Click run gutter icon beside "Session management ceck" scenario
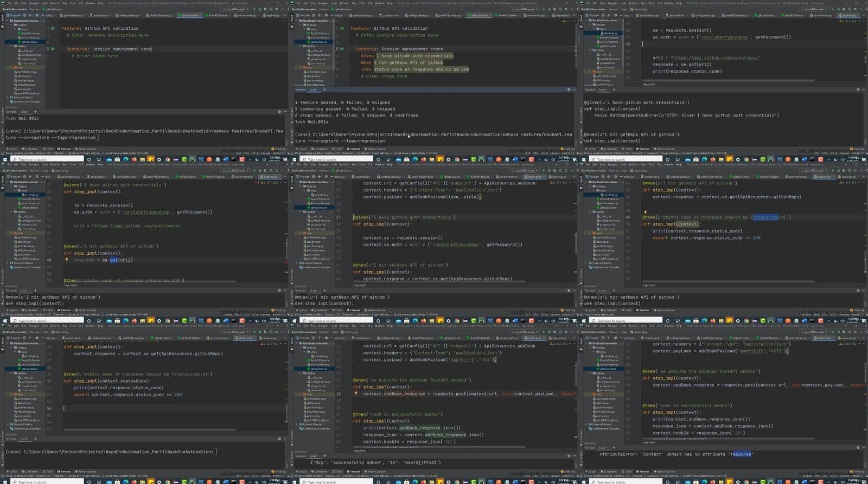 [x=53, y=49]
